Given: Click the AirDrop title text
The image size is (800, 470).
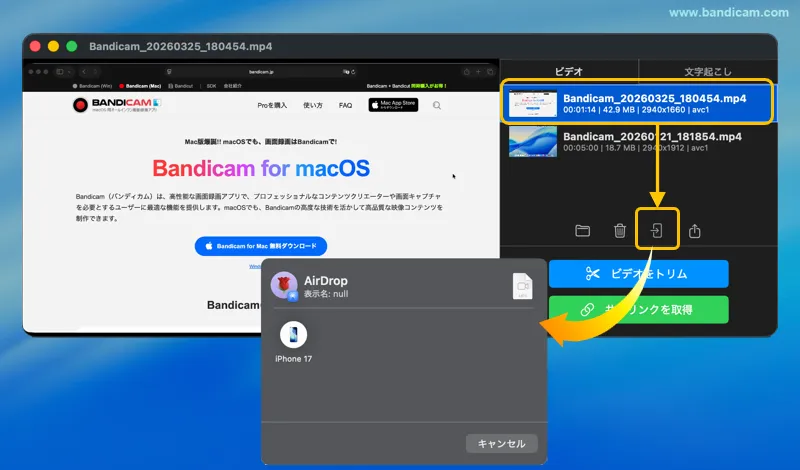Looking at the screenshot, I should point(326,281).
